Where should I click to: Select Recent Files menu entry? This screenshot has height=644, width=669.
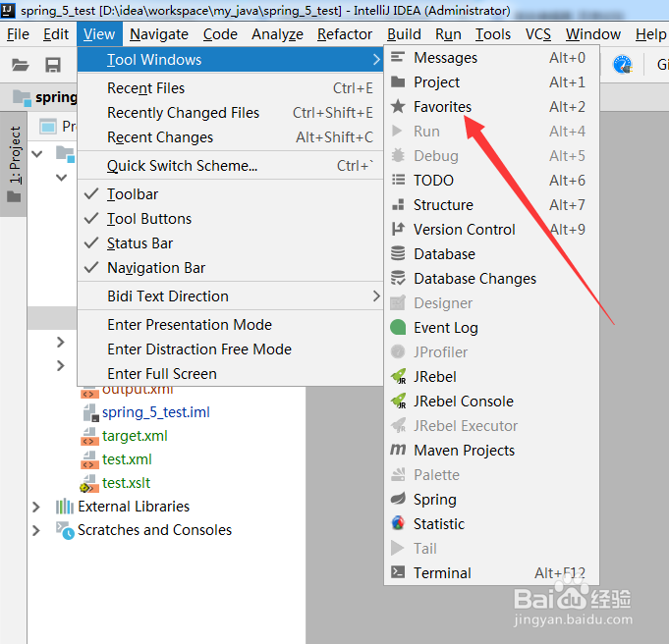coord(231,87)
